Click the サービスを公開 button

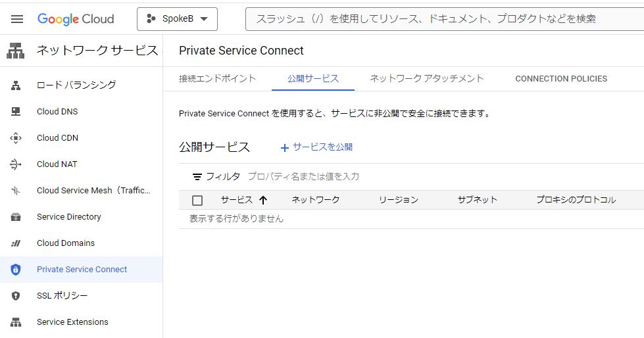(x=316, y=147)
